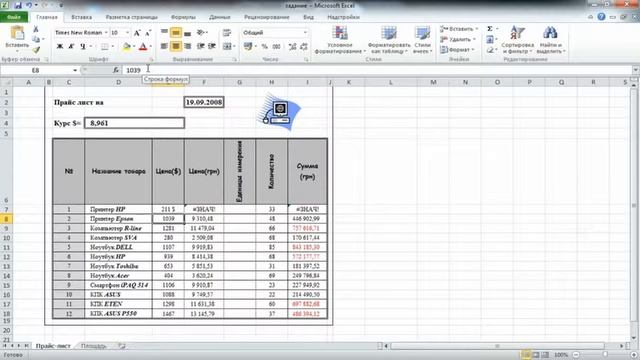Open the font size 10 dropdown
This screenshot has height=360, width=640.
tap(127, 33)
